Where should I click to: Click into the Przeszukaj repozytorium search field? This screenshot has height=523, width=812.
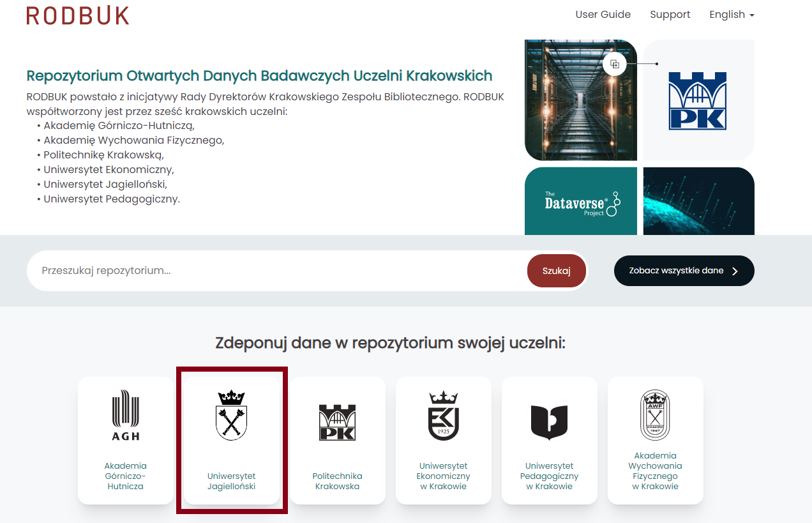(x=278, y=271)
